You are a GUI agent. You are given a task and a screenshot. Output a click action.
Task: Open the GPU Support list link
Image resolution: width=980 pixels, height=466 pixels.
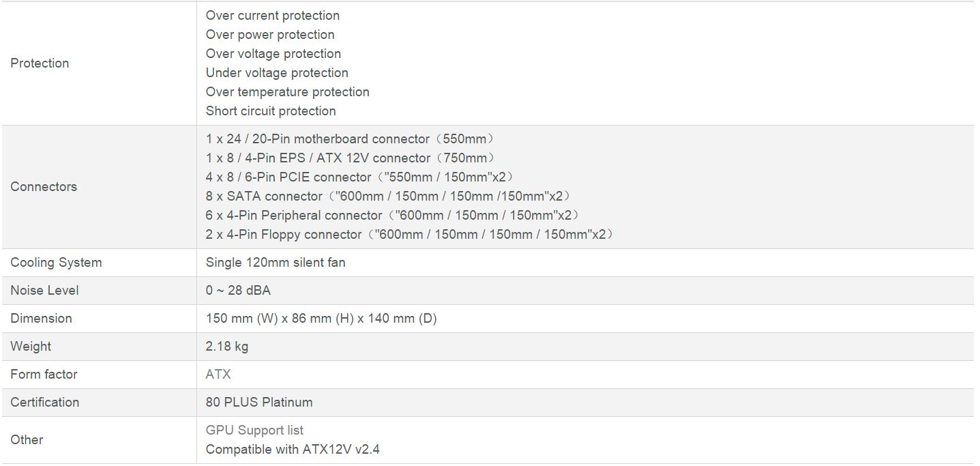[x=254, y=431]
